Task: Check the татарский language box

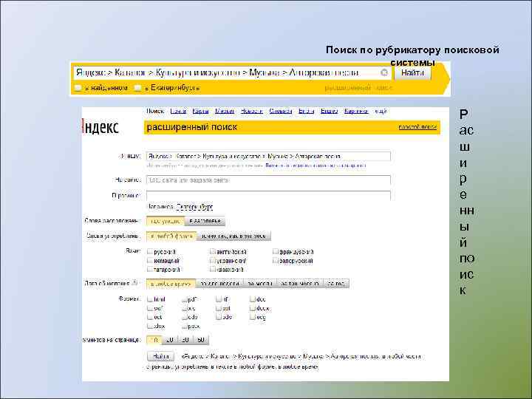Action: pos(149,269)
